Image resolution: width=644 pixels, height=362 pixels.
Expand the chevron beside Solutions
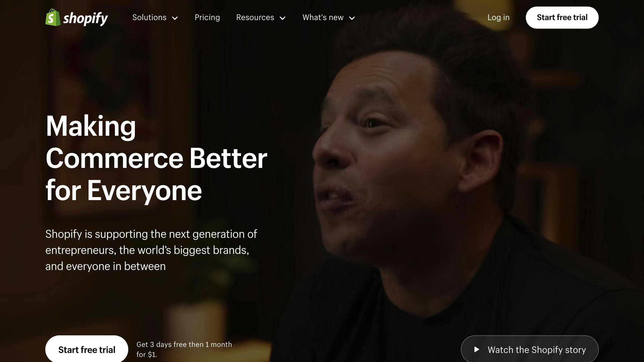point(175,18)
